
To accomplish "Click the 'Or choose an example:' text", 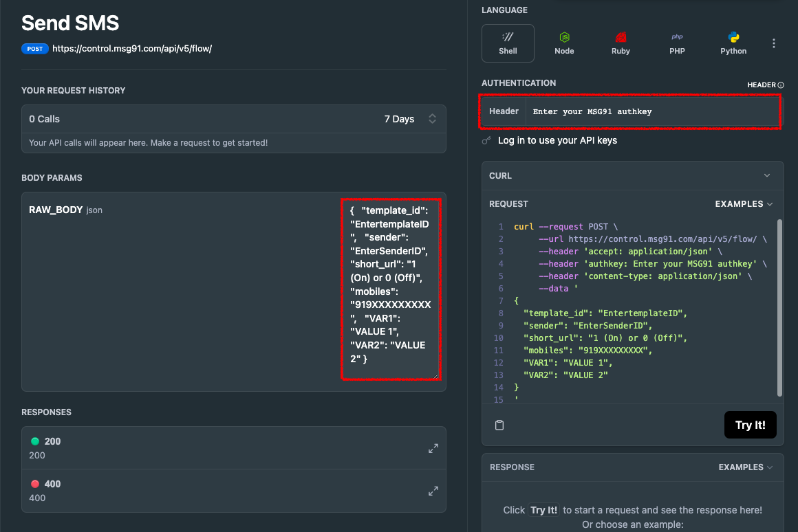I will [x=633, y=524].
